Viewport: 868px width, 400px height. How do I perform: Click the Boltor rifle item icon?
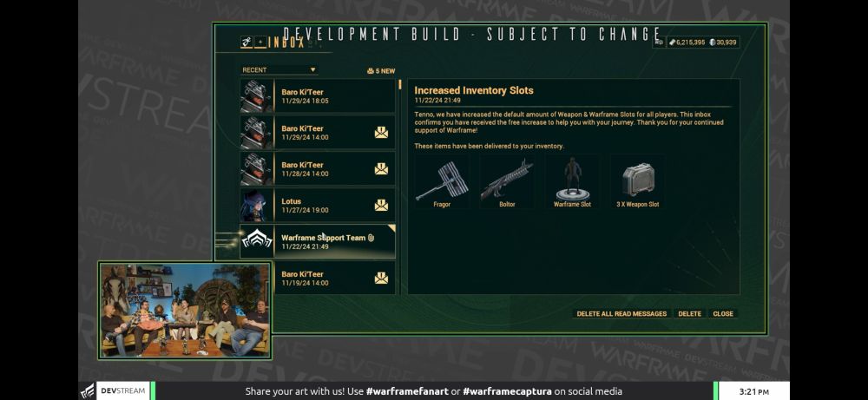click(507, 180)
